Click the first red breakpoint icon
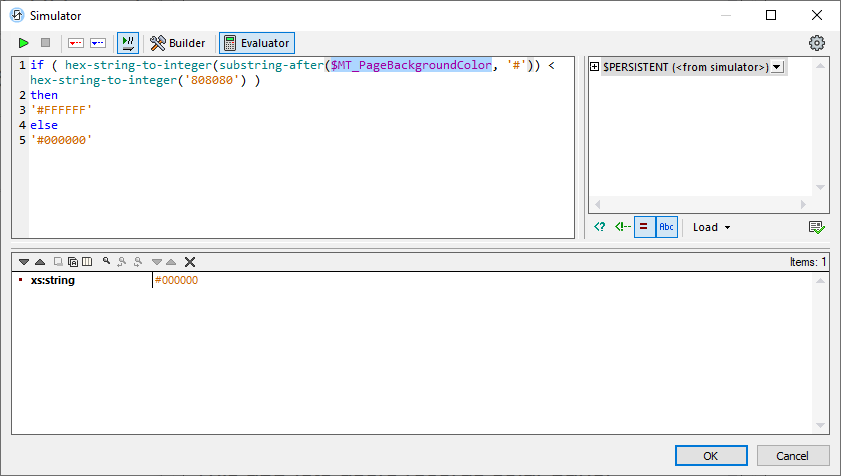 click(76, 43)
